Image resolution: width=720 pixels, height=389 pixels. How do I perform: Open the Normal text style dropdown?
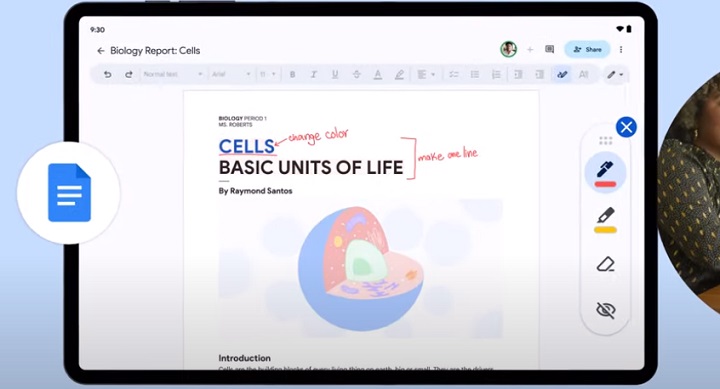[x=173, y=74]
